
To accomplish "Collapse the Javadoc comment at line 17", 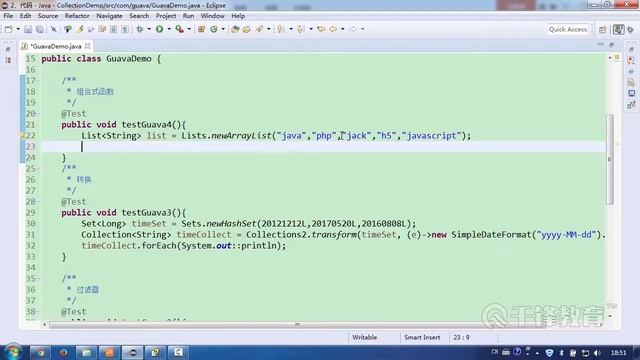I will pyautogui.click(x=38, y=80).
